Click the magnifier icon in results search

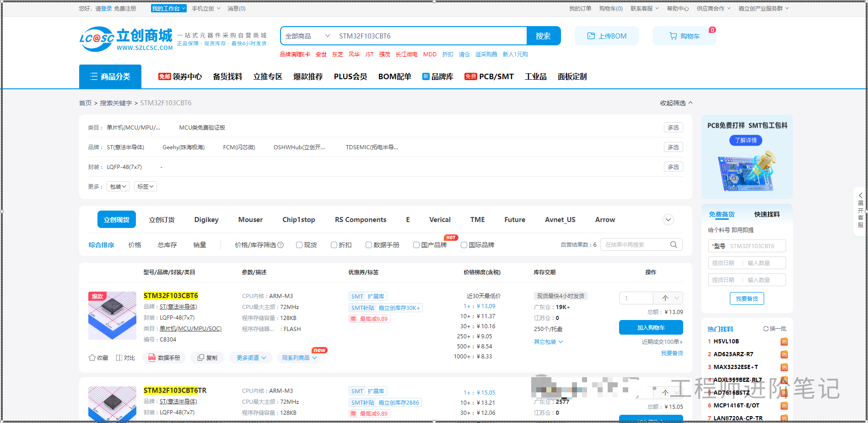point(674,244)
